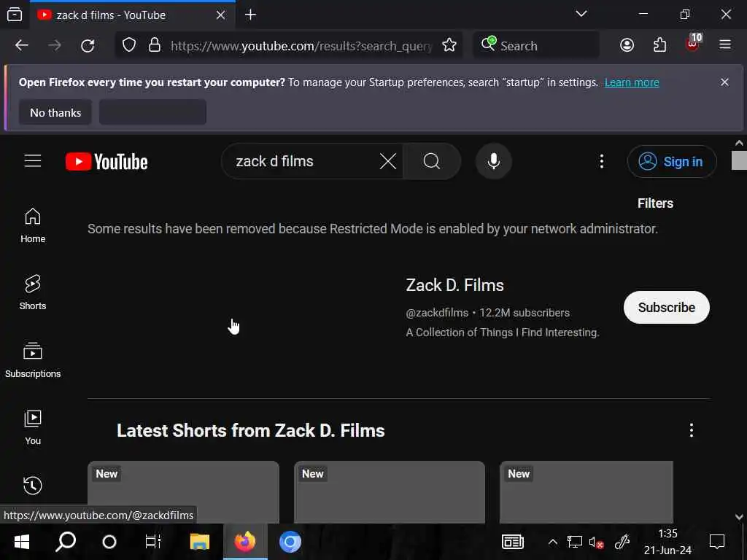Click the @zackdfilms handle text

click(x=437, y=313)
